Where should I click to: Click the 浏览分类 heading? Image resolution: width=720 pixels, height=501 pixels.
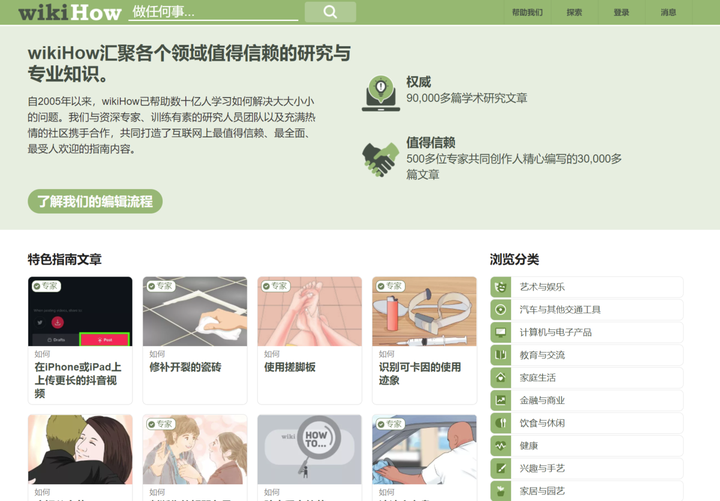pos(514,259)
